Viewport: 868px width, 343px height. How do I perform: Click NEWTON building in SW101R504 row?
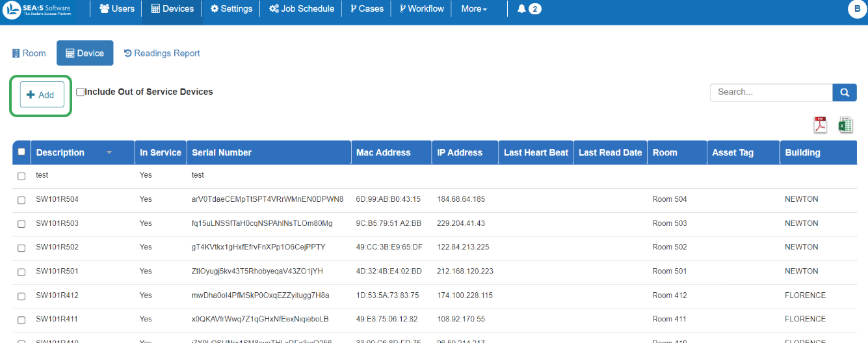click(x=802, y=199)
